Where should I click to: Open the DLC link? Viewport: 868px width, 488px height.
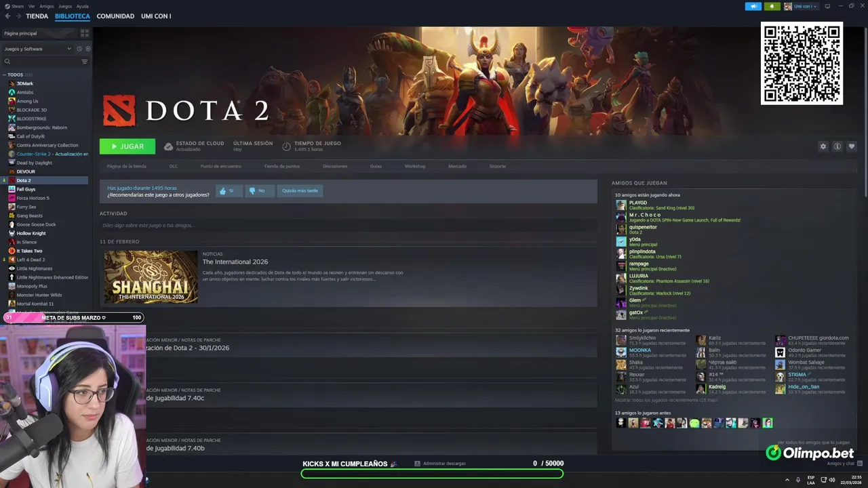174,166
